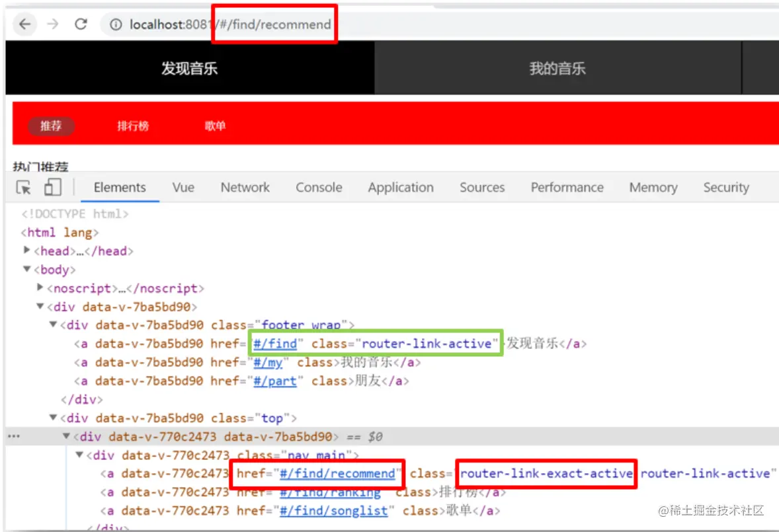Collapse the footer_wrap div node

(53, 324)
